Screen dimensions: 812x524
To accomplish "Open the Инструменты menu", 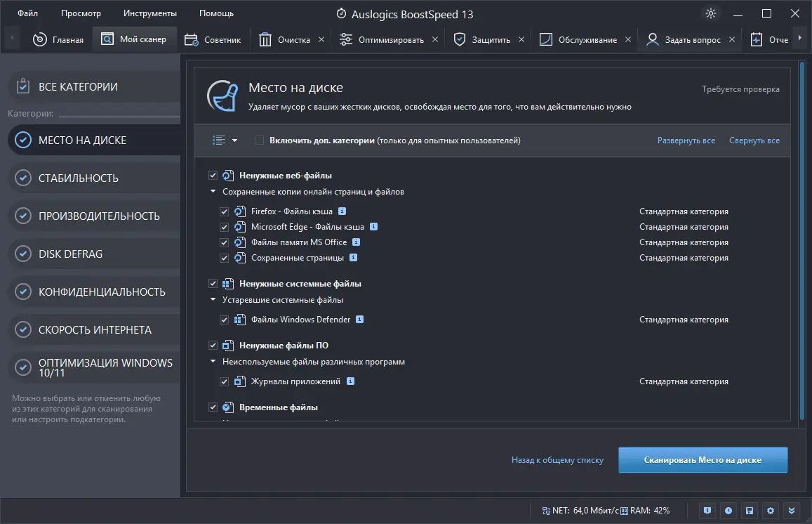I will [150, 13].
